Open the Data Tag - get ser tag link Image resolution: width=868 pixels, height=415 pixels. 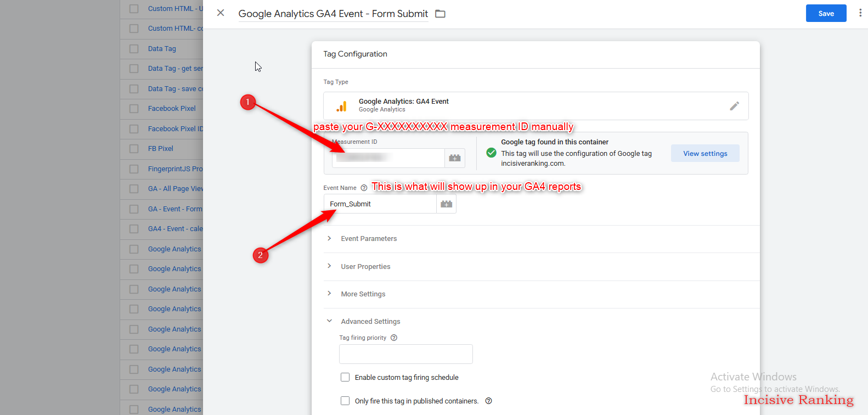coord(175,69)
